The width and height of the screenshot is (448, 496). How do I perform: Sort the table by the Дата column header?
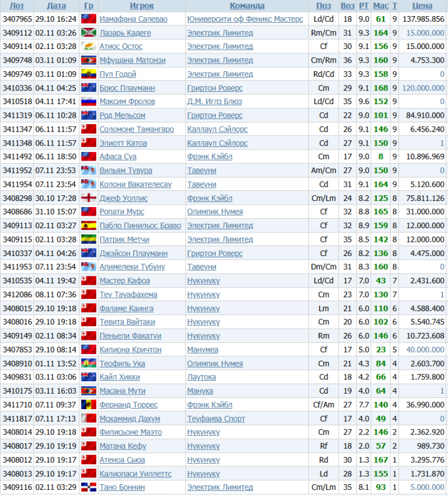click(x=56, y=6)
